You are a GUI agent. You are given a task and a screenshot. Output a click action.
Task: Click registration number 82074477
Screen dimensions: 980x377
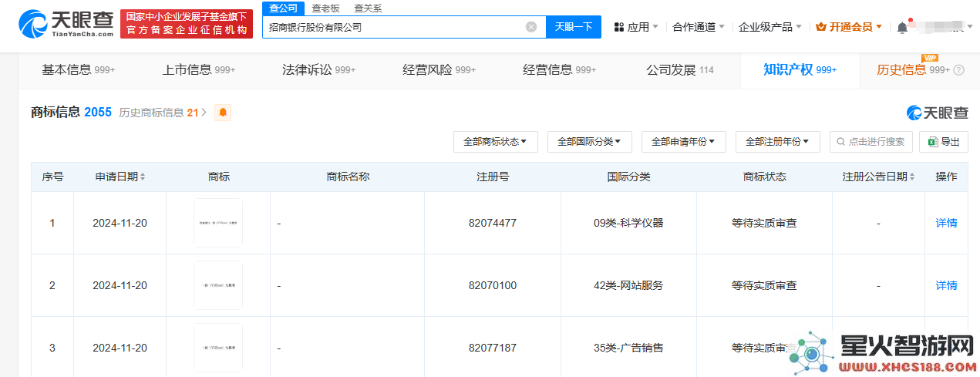[x=492, y=223]
